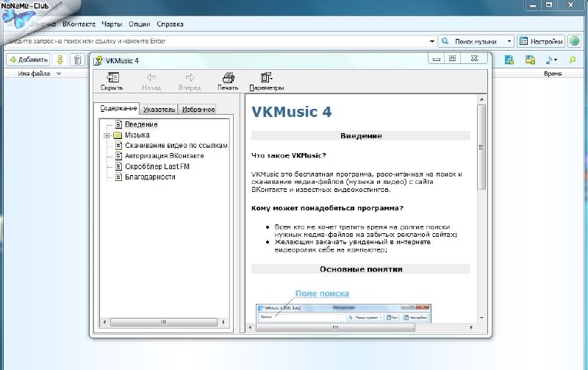This screenshot has width=588, height=370.
Task: Switch to the Указатель tab
Action: coord(159,109)
